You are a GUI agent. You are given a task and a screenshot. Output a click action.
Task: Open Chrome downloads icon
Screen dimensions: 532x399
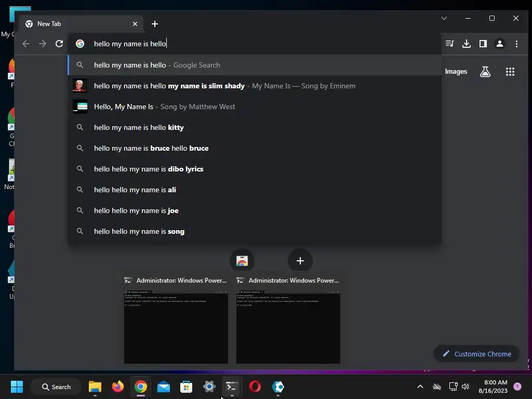(467, 44)
